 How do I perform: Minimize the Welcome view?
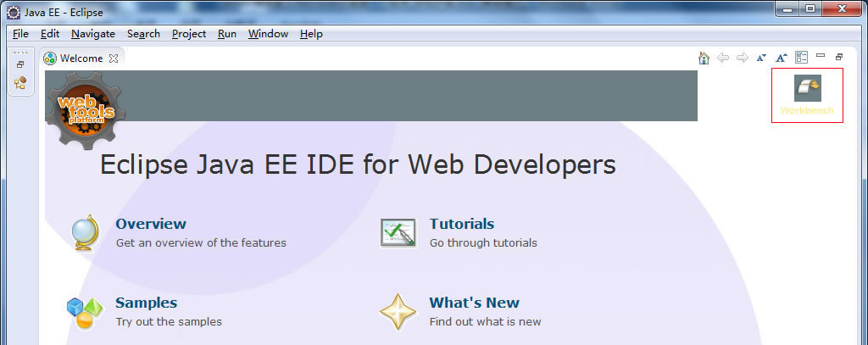tap(821, 55)
